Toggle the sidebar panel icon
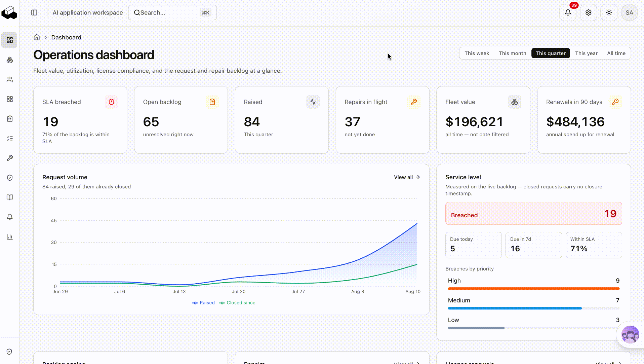 click(34, 12)
